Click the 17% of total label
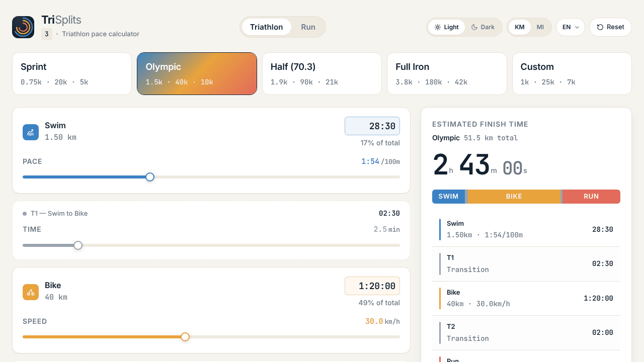Viewport: 644px width, 362px height. pyautogui.click(x=380, y=143)
